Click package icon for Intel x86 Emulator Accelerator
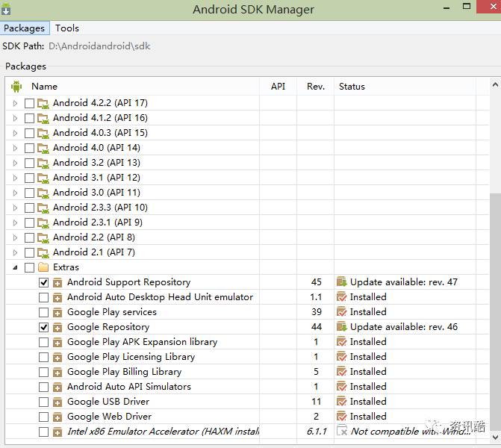This screenshot has width=501, height=448. click(57, 432)
